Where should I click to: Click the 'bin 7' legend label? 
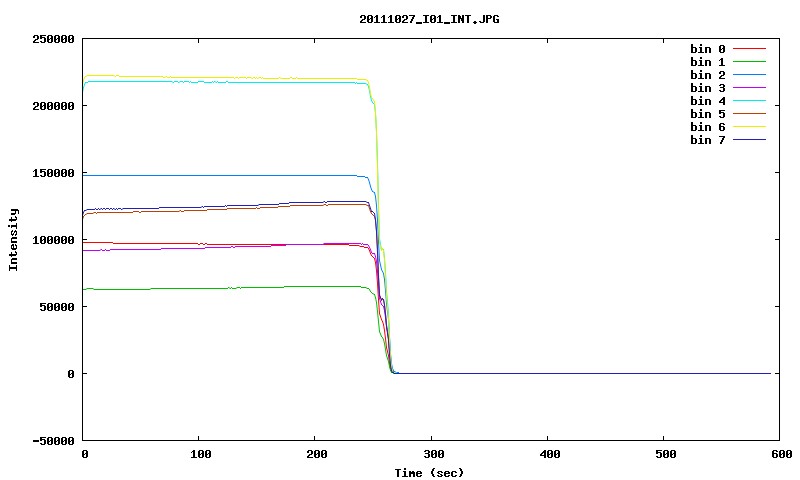[708, 140]
